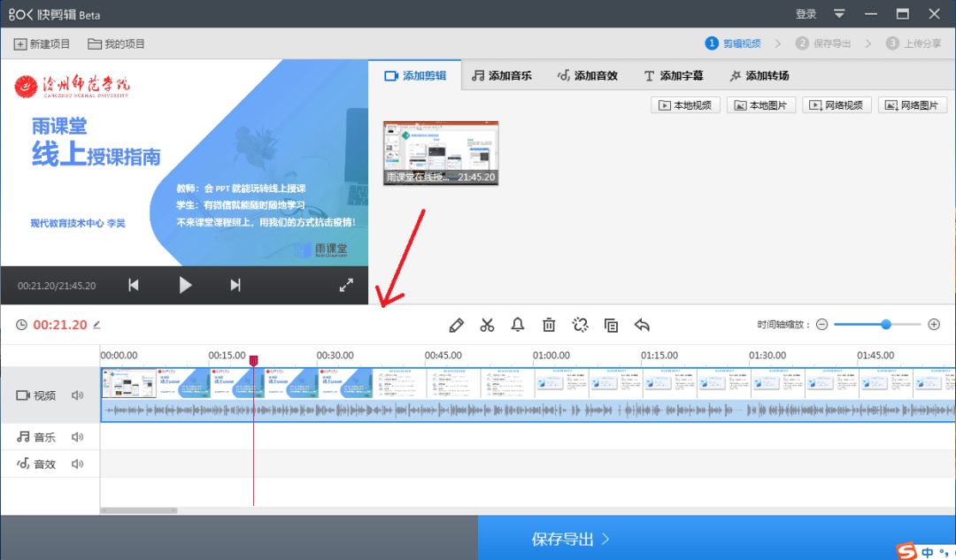Click the Sogou input method icon
This screenshot has height=560, width=956.
coord(906,551)
